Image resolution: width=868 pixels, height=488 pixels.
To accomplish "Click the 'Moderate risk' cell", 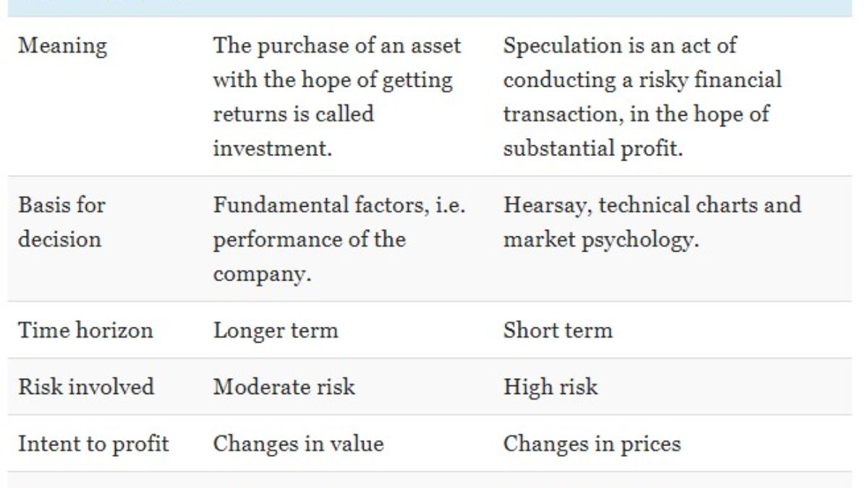I will click(x=284, y=387).
